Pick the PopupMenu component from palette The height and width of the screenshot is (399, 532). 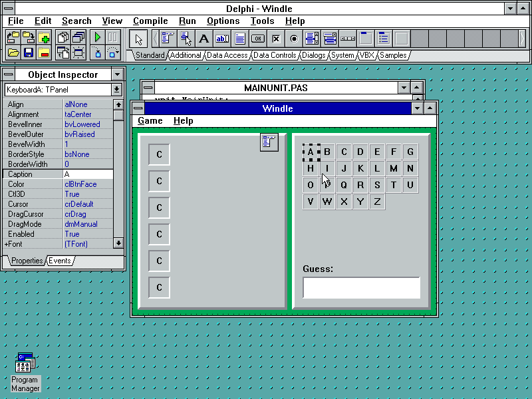tap(186, 39)
